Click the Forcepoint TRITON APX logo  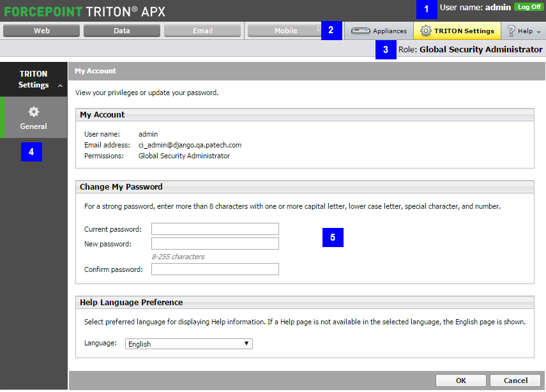point(85,11)
